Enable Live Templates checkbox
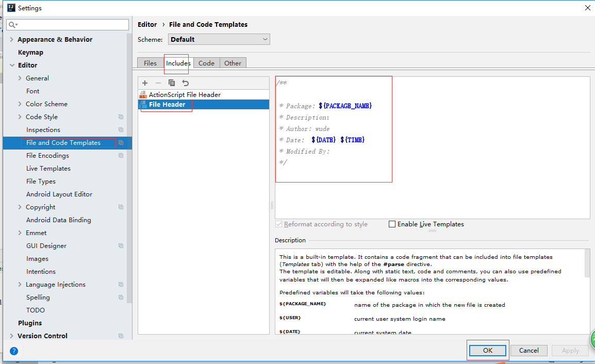 (392, 224)
